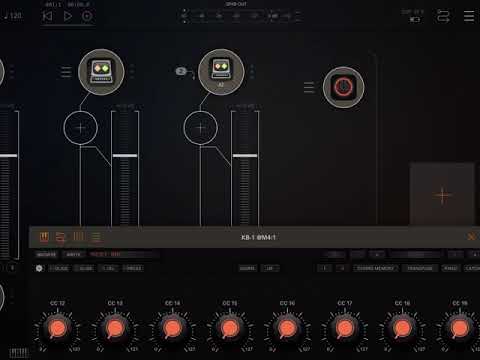This screenshot has width=480, height=360.
Task: Open third channel's strip menu lines icon
Action: coord(309,87)
